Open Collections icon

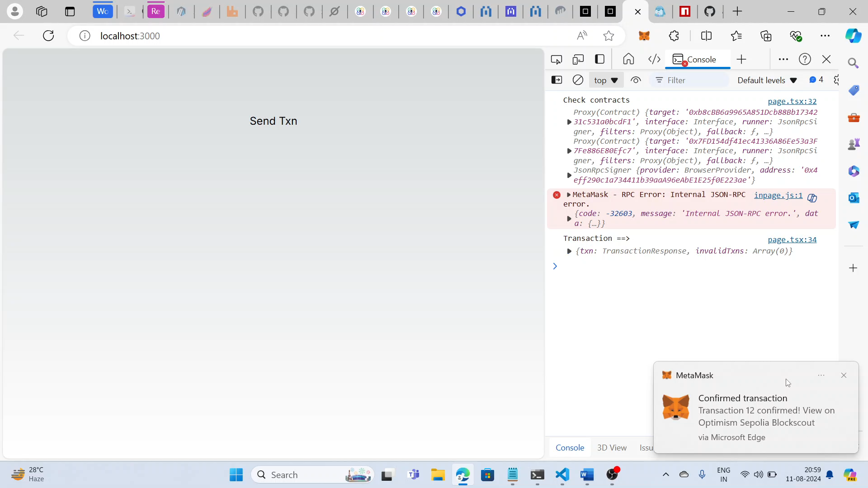coord(766,36)
